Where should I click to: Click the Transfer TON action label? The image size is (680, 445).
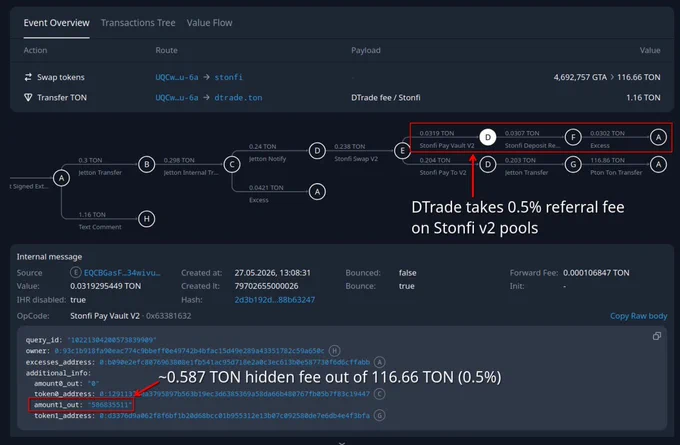[62, 98]
